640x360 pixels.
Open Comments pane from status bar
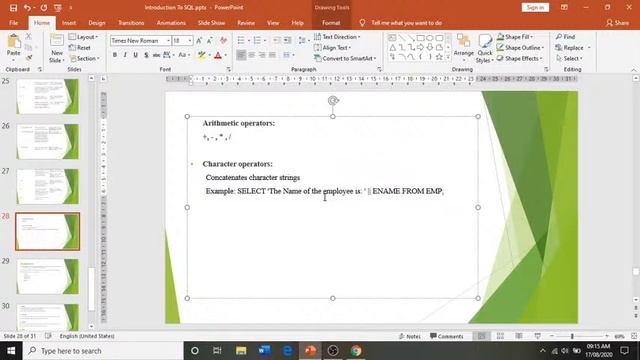point(447,336)
